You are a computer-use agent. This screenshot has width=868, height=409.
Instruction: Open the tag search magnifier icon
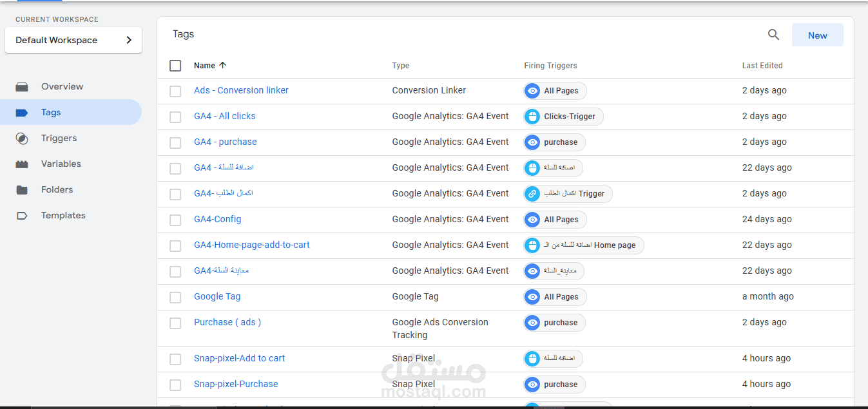point(773,35)
